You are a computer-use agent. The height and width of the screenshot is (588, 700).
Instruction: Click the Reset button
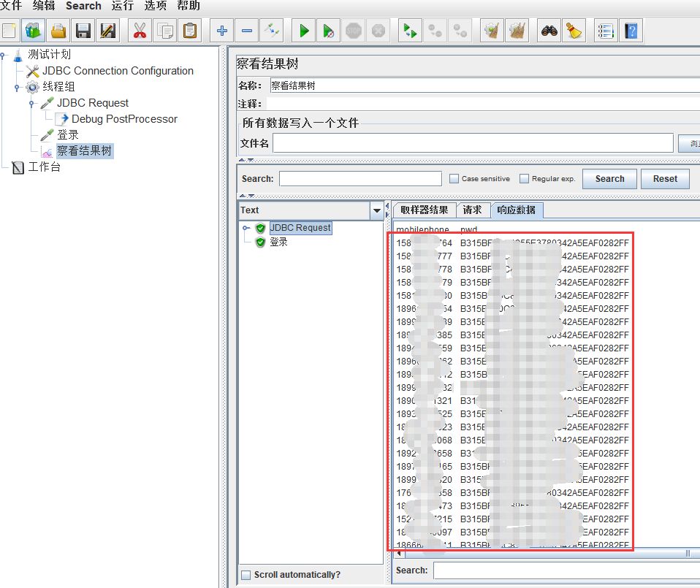(665, 179)
